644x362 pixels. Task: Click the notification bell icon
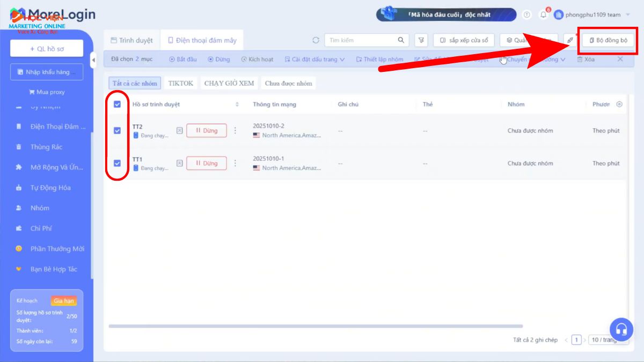543,15
